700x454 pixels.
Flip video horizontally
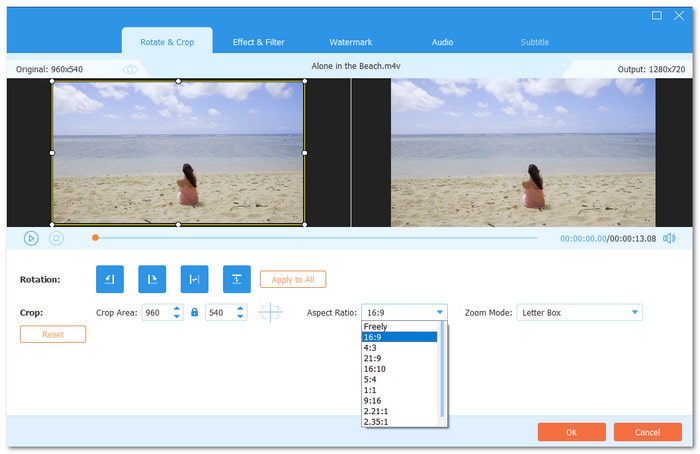[x=194, y=279]
